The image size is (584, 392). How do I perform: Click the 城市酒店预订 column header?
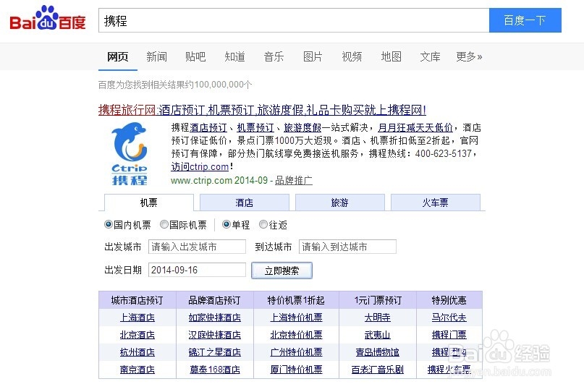[137, 300]
